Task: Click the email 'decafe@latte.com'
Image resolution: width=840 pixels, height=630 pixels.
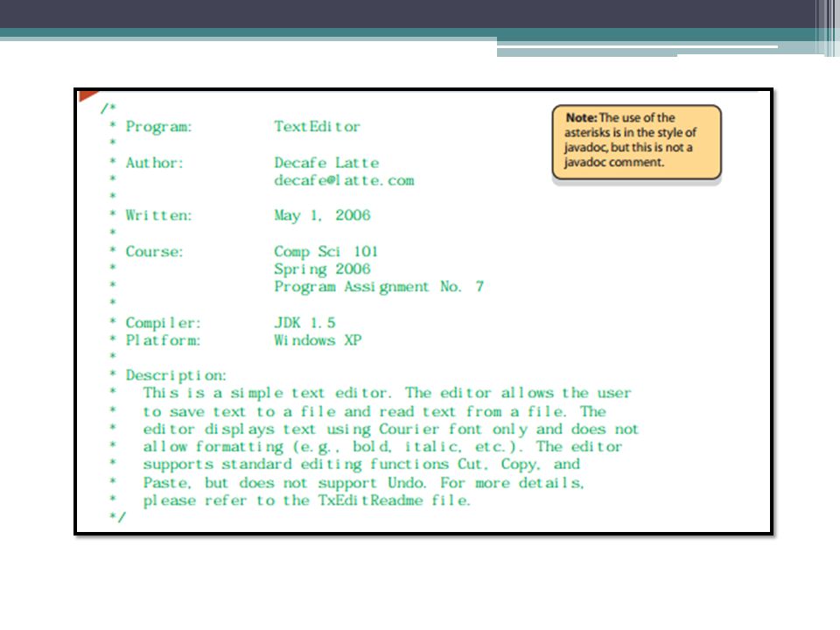Action: (344, 180)
